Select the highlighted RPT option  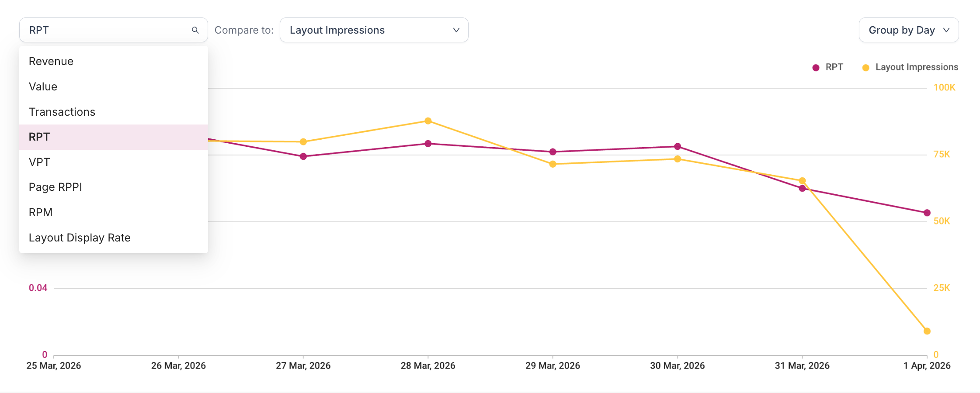pos(39,137)
